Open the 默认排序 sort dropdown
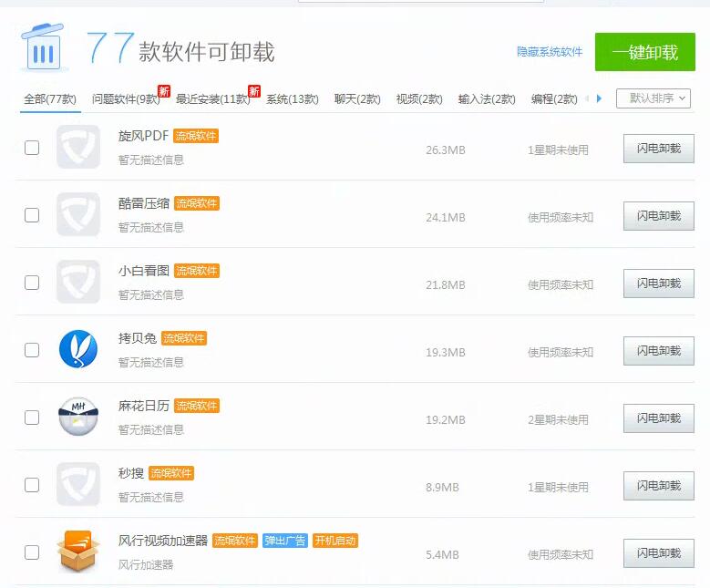 click(653, 98)
